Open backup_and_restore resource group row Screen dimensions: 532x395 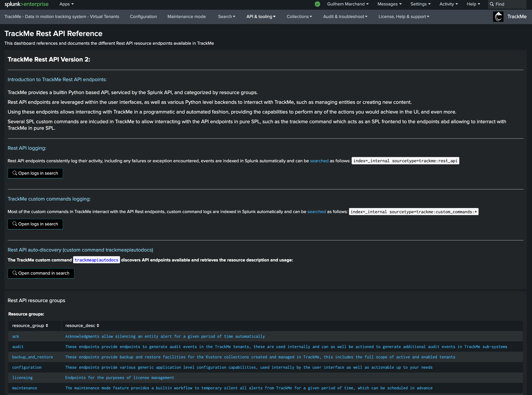point(33,357)
